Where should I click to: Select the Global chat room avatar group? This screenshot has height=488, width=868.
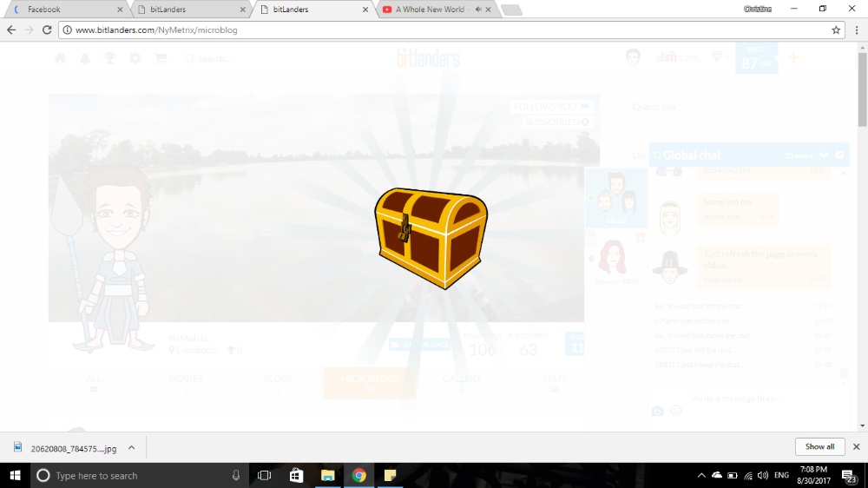click(x=616, y=198)
